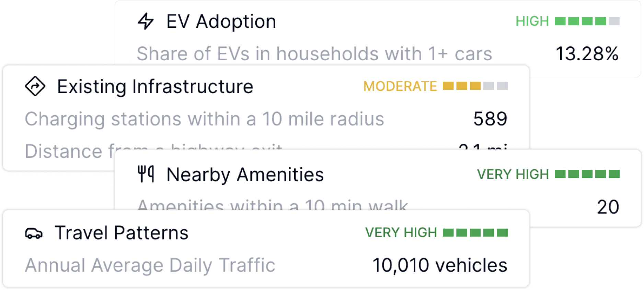Open the Nearby Amenities card title
The image size is (644, 290).
coord(245,174)
